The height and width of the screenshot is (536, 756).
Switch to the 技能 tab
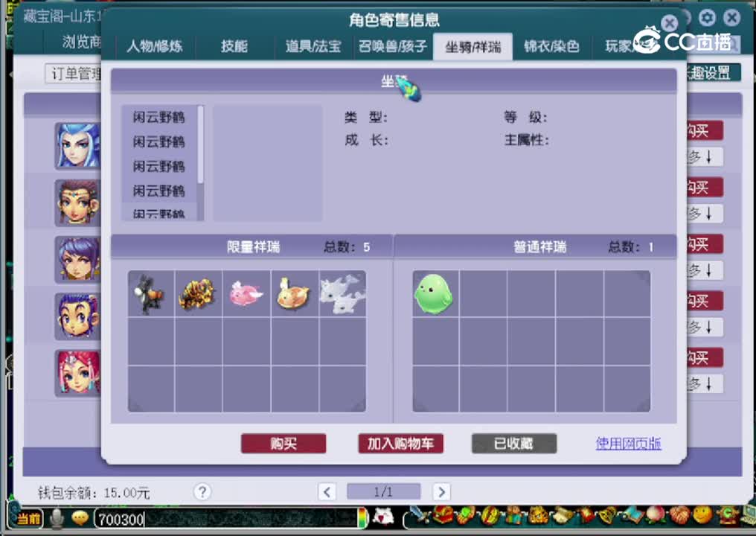(234, 46)
